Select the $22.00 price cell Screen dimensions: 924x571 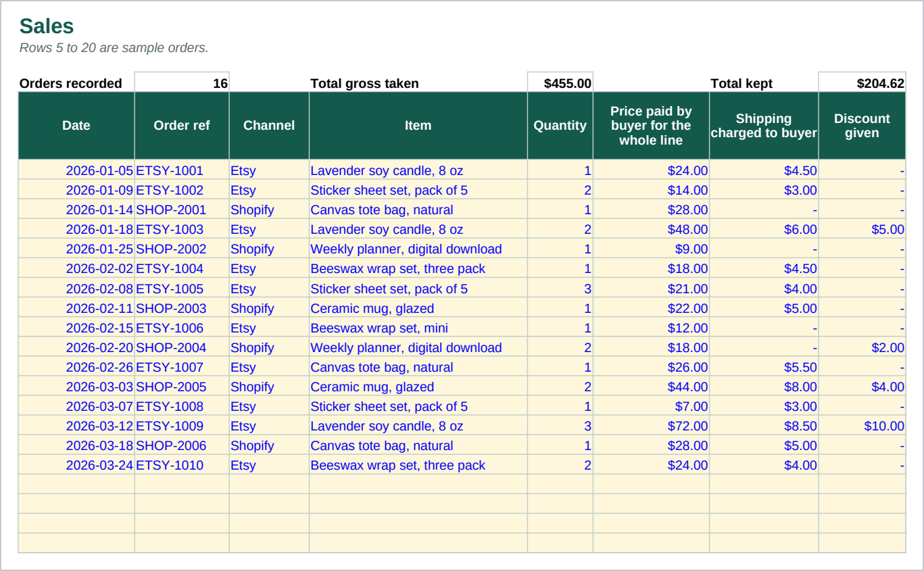click(x=651, y=308)
